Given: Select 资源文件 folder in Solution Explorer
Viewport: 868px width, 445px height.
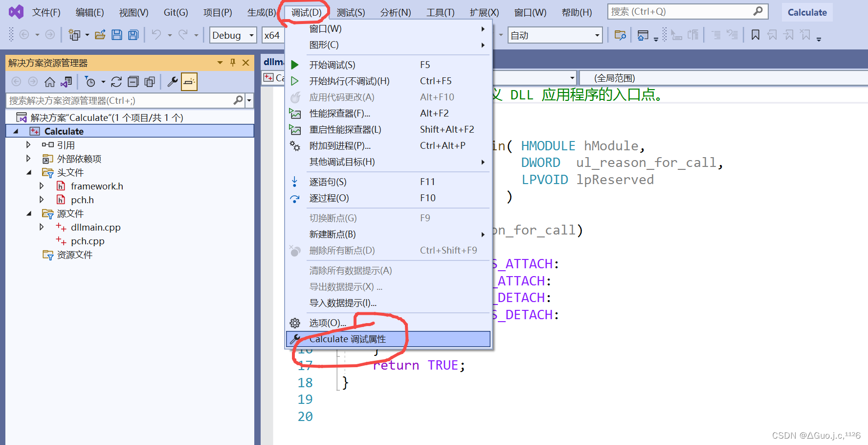Looking at the screenshot, I should click(x=74, y=255).
